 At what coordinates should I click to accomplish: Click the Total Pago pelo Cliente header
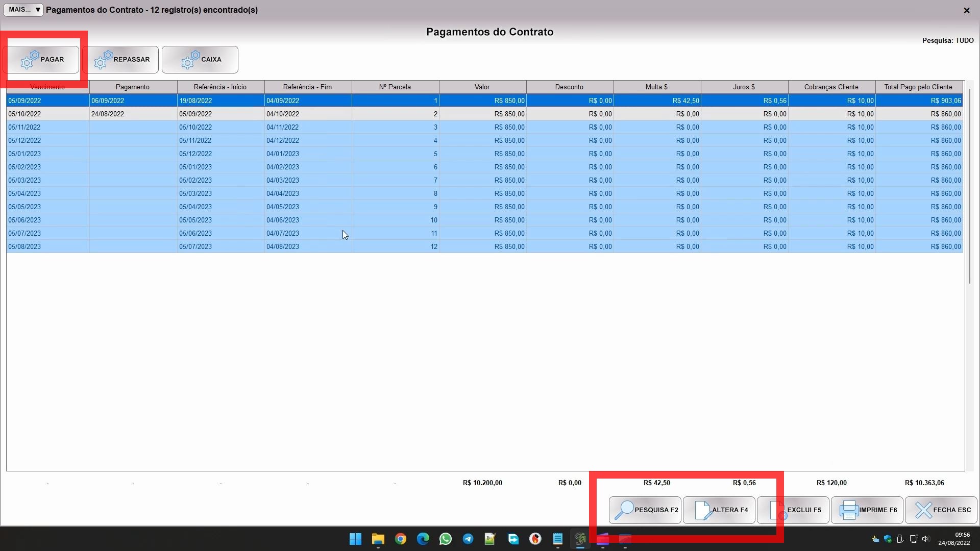[x=918, y=87]
